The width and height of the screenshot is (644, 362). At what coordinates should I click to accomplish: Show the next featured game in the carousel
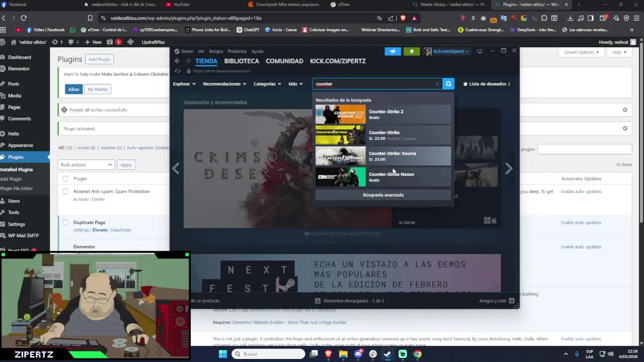pyautogui.click(x=509, y=169)
